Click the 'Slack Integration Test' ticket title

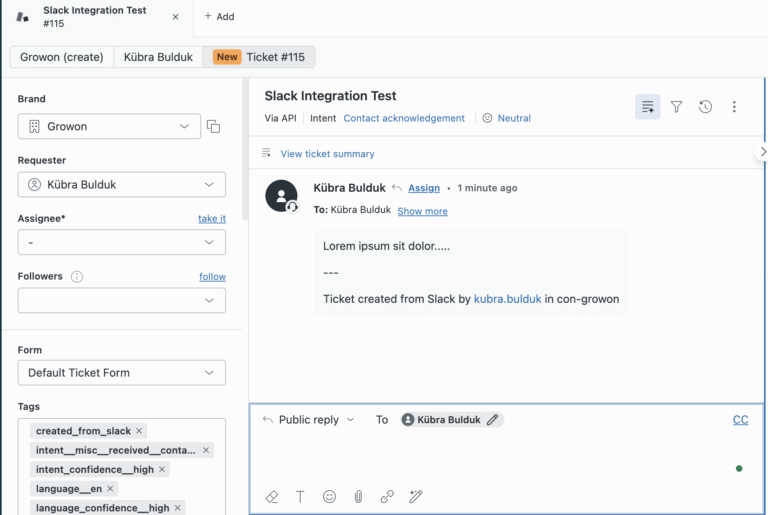click(330, 96)
